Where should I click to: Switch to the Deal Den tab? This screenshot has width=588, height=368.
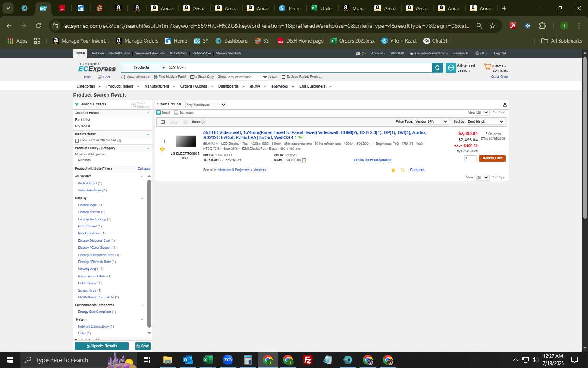coord(97,54)
